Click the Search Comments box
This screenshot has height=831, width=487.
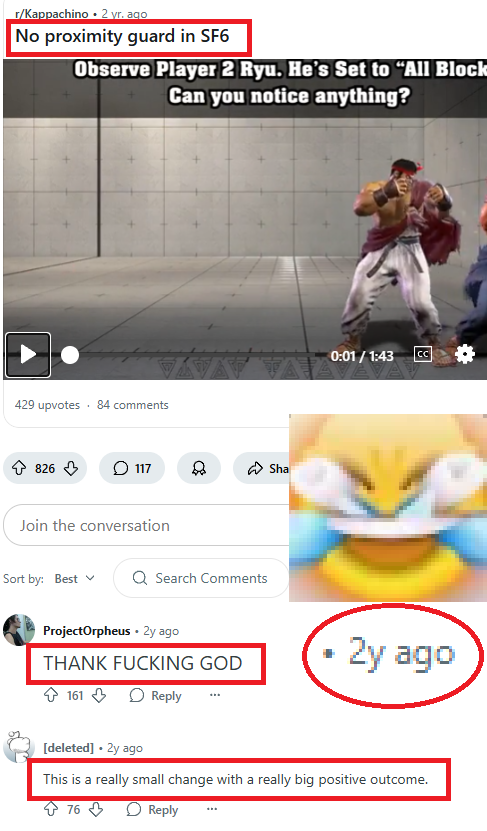pyautogui.click(x=201, y=578)
